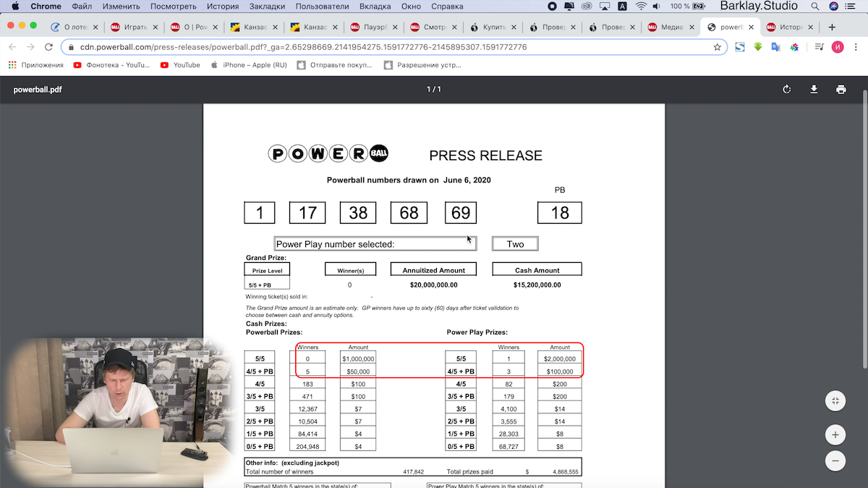Click the colorful pinwheel extension icon
Screen dimensions: 868x488
(794, 47)
